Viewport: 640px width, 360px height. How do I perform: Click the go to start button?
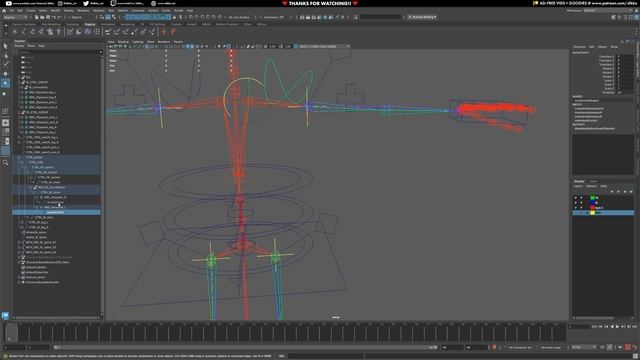594,327
